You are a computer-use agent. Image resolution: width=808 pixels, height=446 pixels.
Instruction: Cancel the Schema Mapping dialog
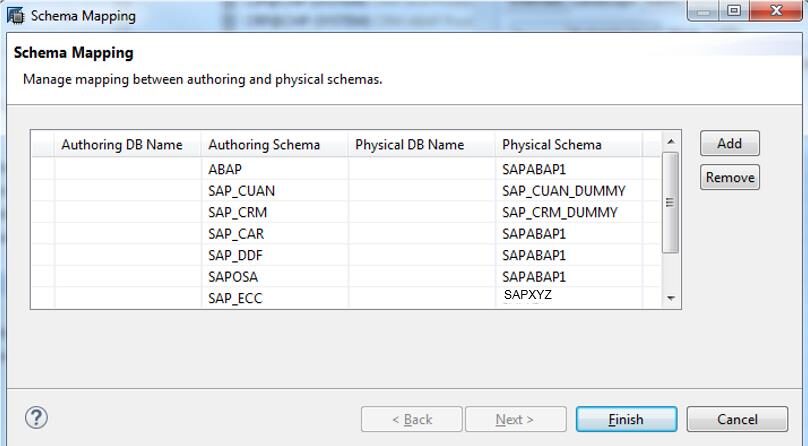coord(736,419)
